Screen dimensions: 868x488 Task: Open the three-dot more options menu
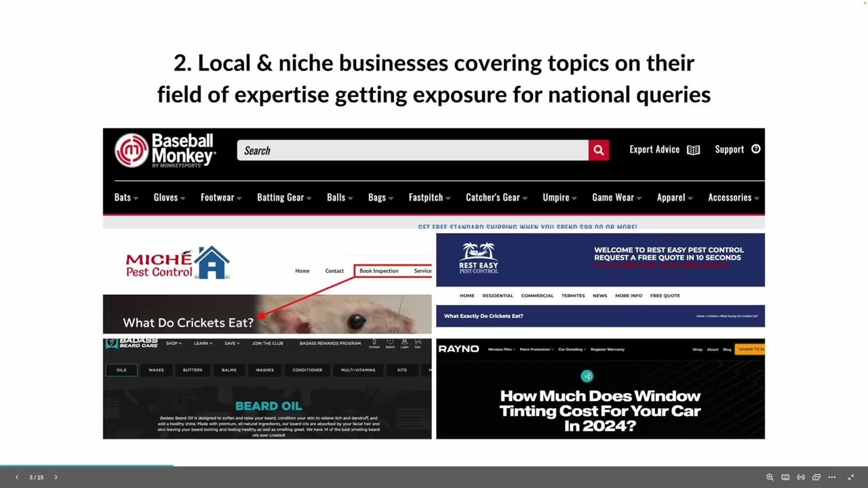(832, 477)
